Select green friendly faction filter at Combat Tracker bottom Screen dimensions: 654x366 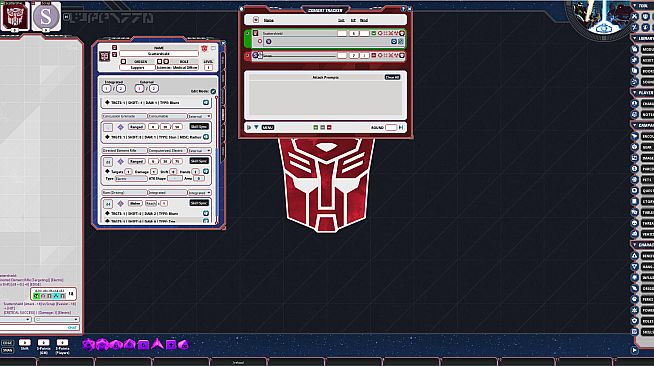click(x=316, y=127)
